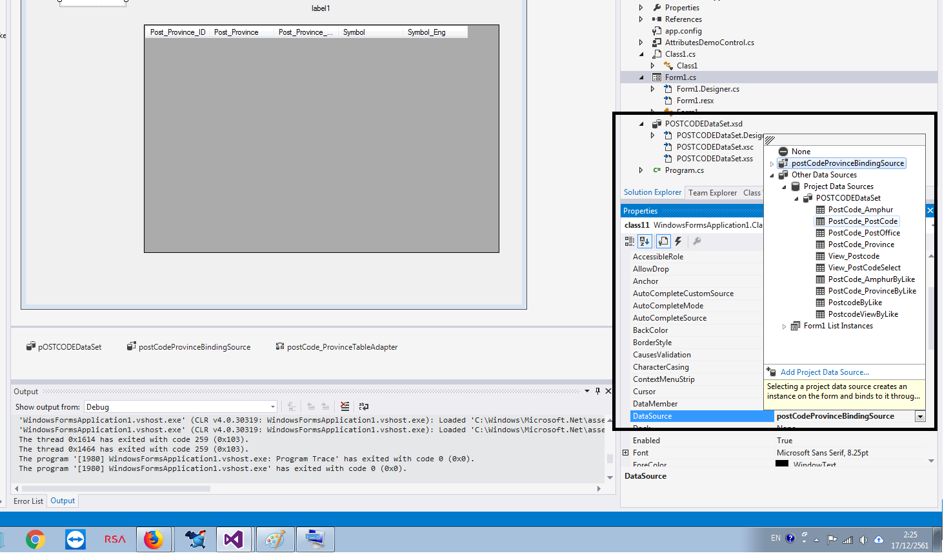The height and width of the screenshot is (560, 951).
Task: Select Form1.cs in Solution Explorer
Action: 680,77
